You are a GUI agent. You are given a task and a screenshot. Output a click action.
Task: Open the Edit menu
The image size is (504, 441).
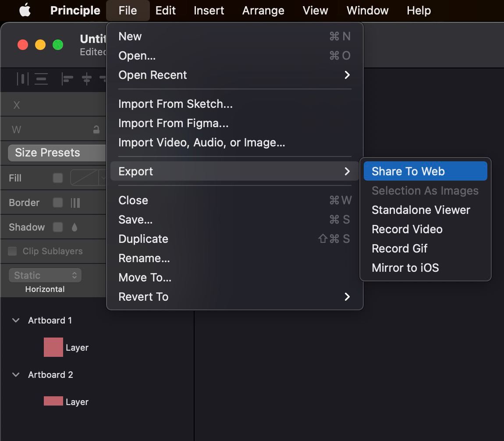166,10
